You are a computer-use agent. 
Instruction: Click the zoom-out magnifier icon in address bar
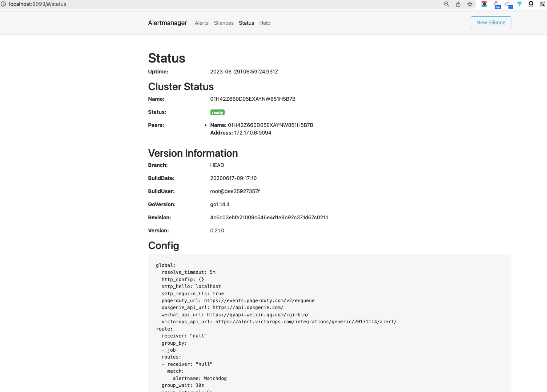click(x=446, y=4)
